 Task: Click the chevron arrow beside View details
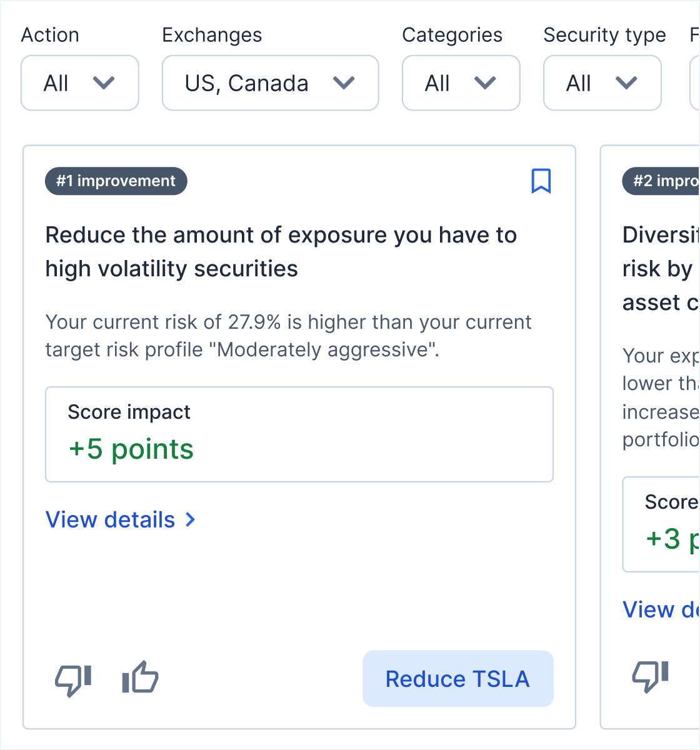191,520
